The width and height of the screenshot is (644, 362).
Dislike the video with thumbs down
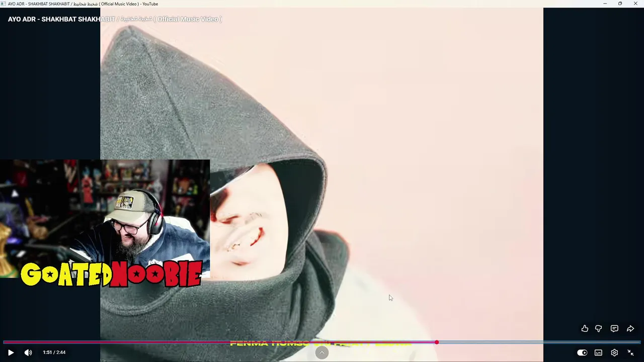[x=598, y=328]
